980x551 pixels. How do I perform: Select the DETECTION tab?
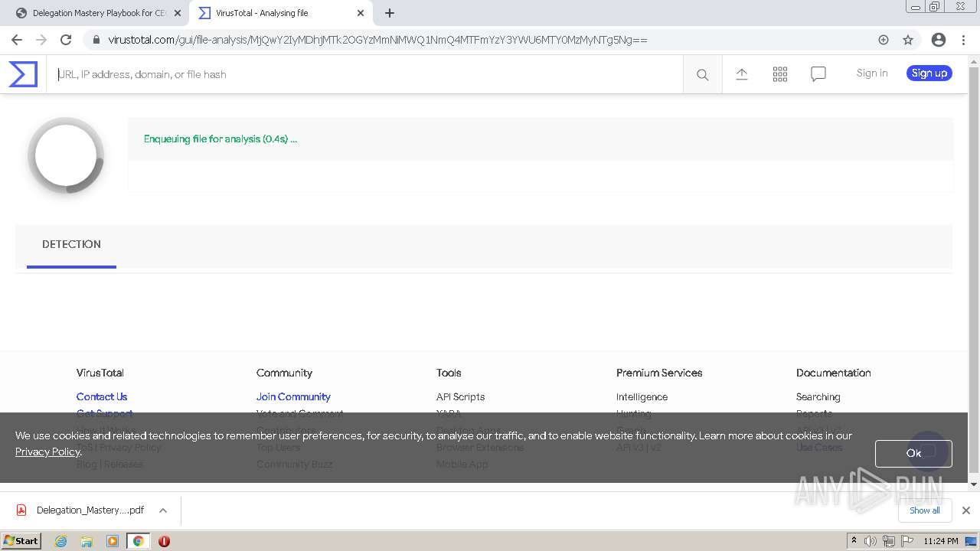[x=71, y=245]
